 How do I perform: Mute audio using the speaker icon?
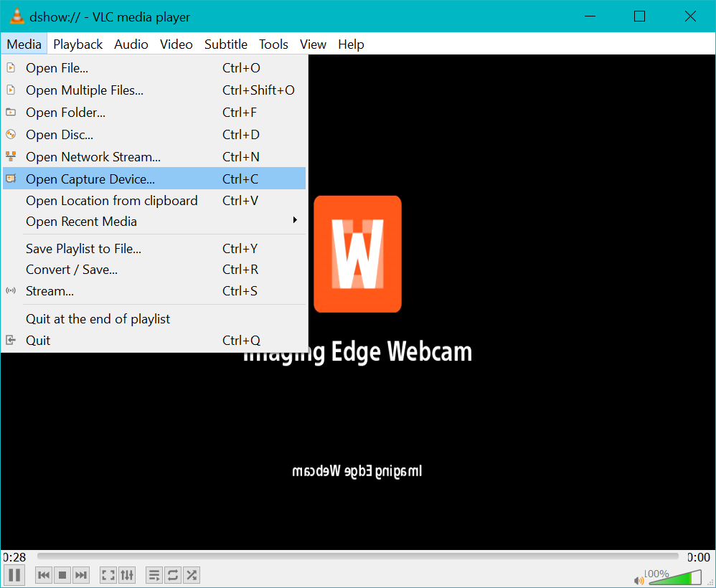tap(639, 579)
